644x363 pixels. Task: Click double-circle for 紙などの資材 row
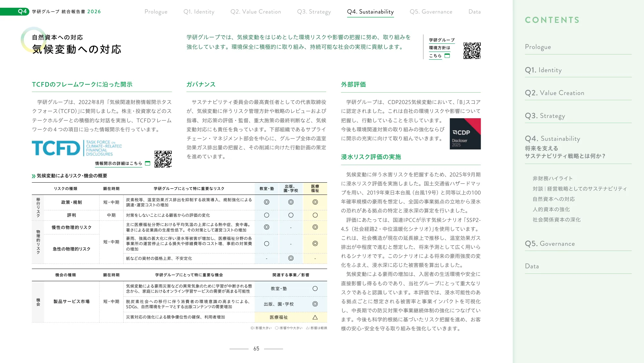click(x=291, y=258)
